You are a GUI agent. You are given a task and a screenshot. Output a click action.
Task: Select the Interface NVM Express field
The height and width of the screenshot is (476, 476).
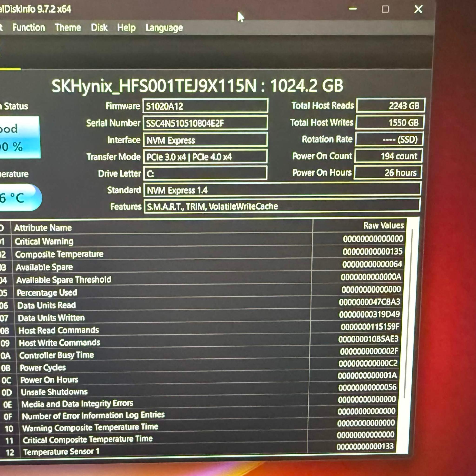(x=205, y=140)
